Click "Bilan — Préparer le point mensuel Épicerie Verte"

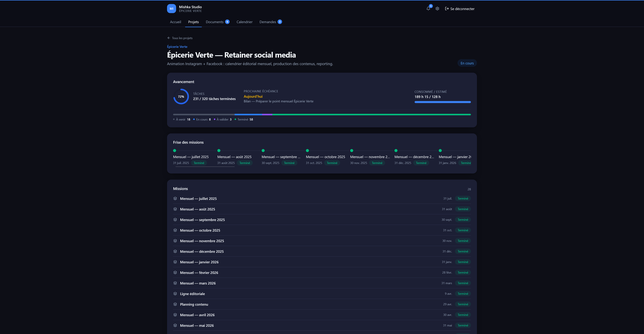pos(279,101)
